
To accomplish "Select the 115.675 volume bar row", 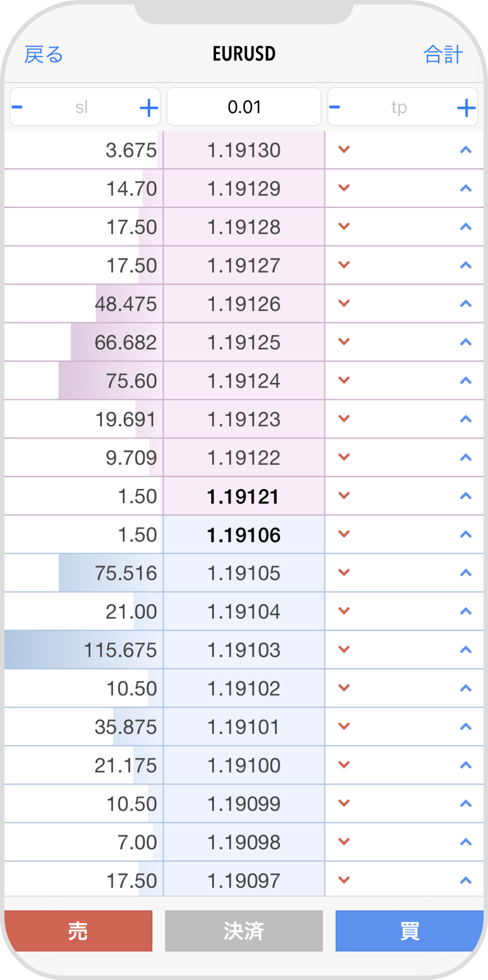I will pyautogui.click(x=83, y=650).
